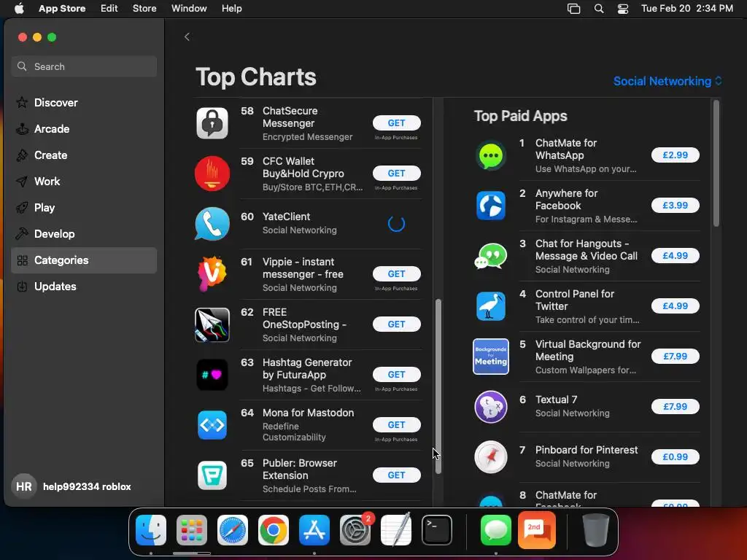This screenshot has width=747, height=560.
Task: Open the Publer Browser Extension icon
Action: click(x=212, y=475)
